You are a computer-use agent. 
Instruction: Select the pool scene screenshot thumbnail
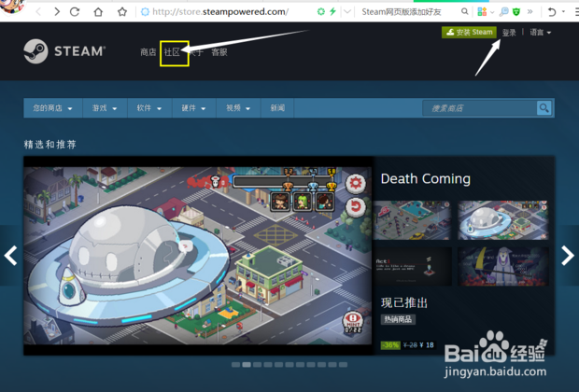click(x=412, y=220)
